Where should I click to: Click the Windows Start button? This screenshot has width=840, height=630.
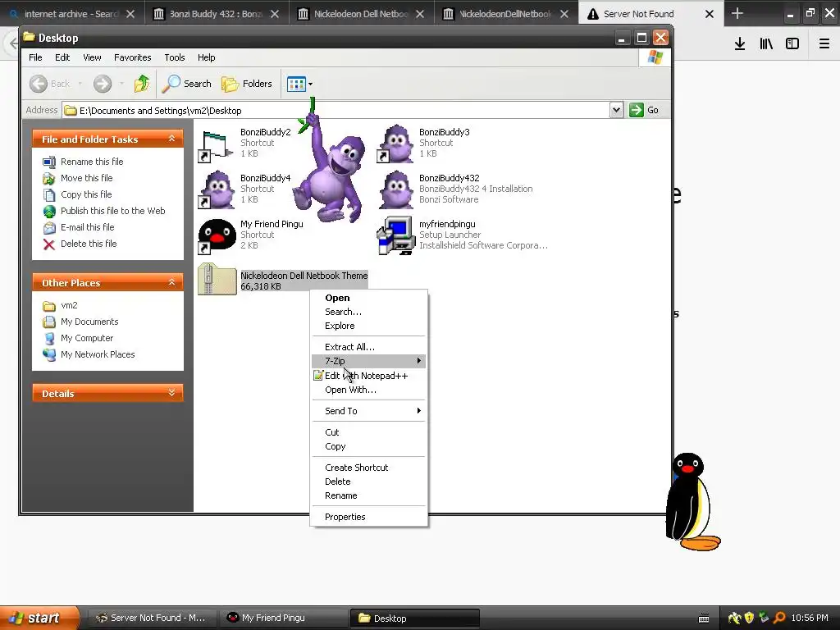[38, 618]
